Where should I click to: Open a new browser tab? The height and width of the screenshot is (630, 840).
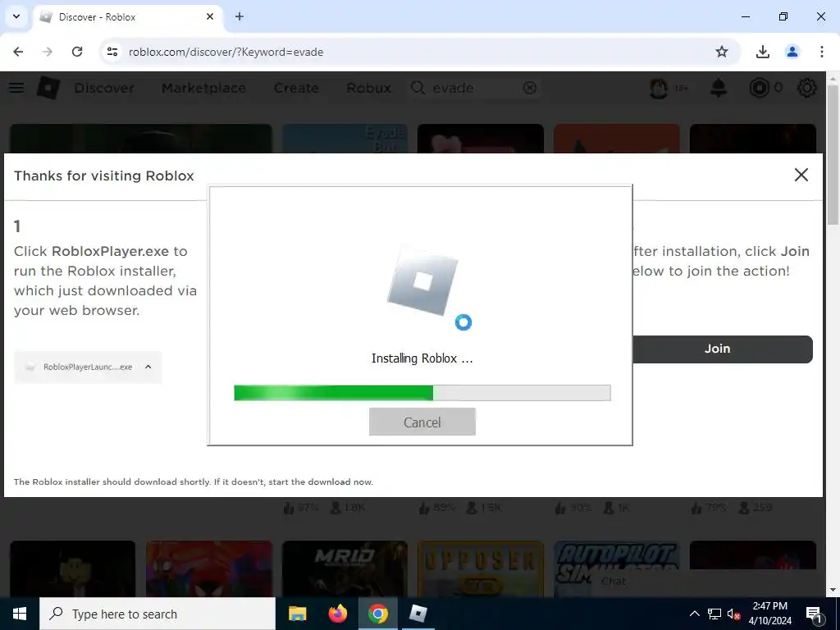pyautogui.click(x=240, y=16)
